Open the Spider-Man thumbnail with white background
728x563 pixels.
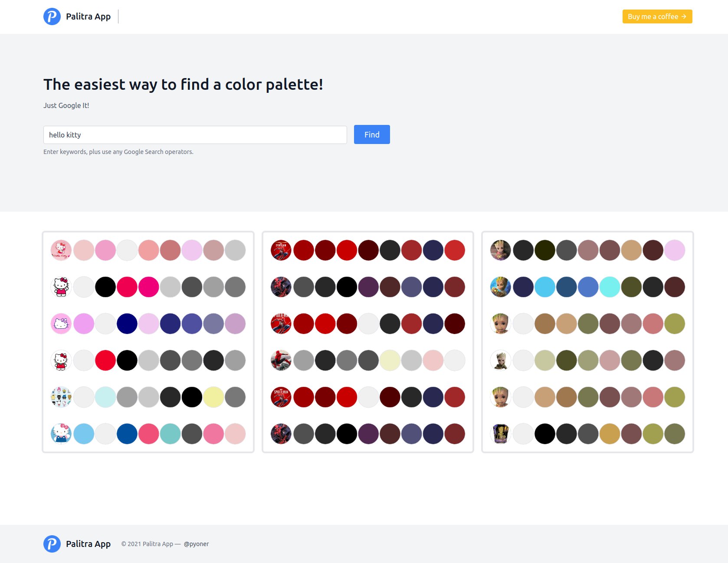click(x=281, y=360)
